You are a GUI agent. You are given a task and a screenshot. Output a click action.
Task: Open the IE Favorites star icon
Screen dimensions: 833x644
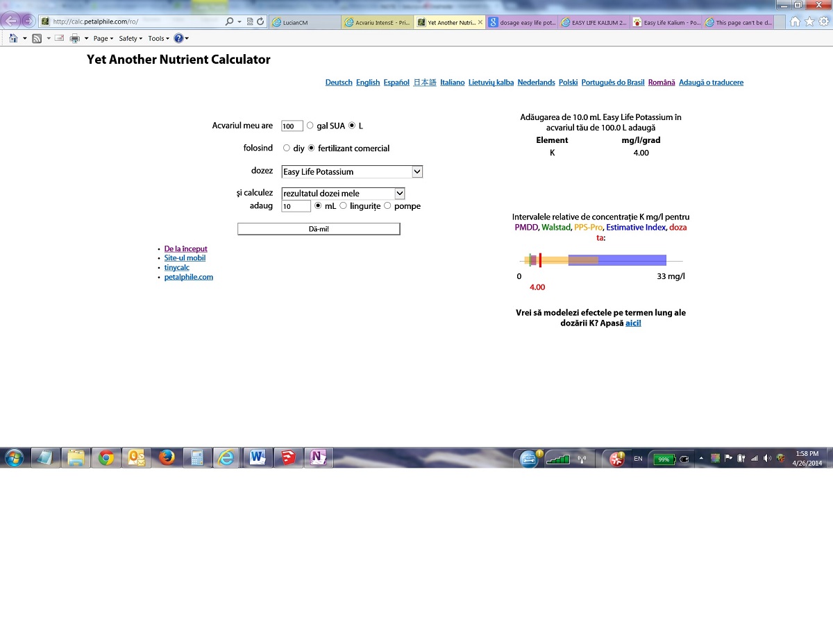click(x=809, y=22)
